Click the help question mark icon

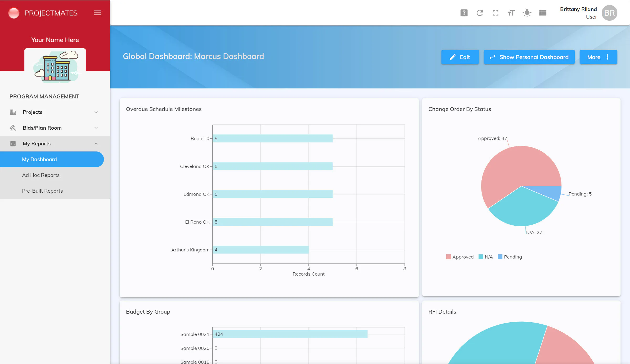(464, 13)
